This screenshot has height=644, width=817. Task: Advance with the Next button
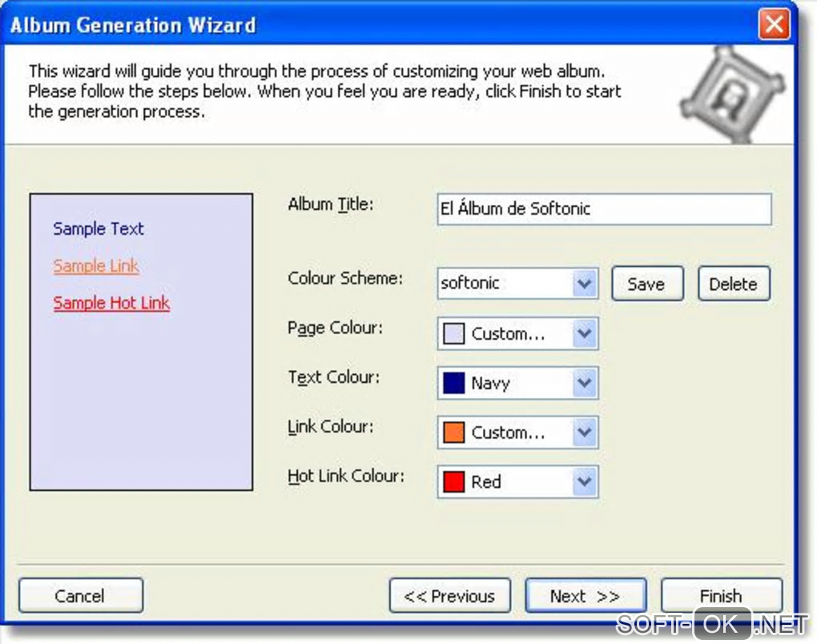click(586, 595)
